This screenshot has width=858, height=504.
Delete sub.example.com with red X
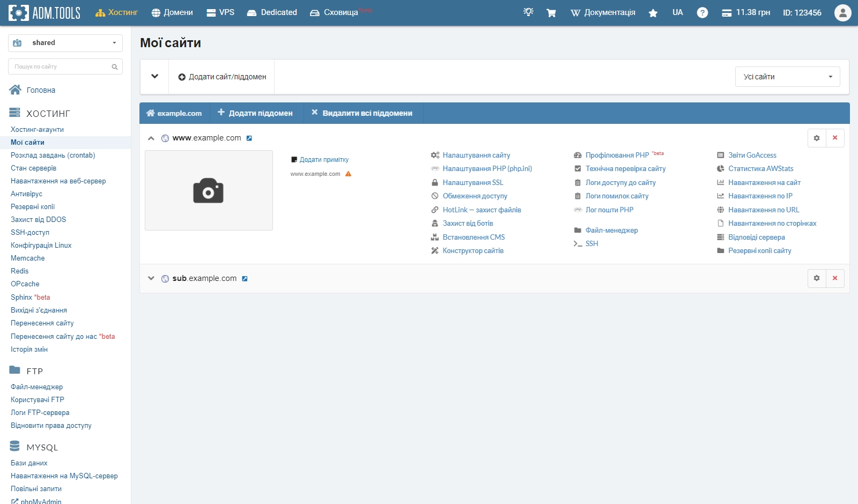click(x=835, y=278)
